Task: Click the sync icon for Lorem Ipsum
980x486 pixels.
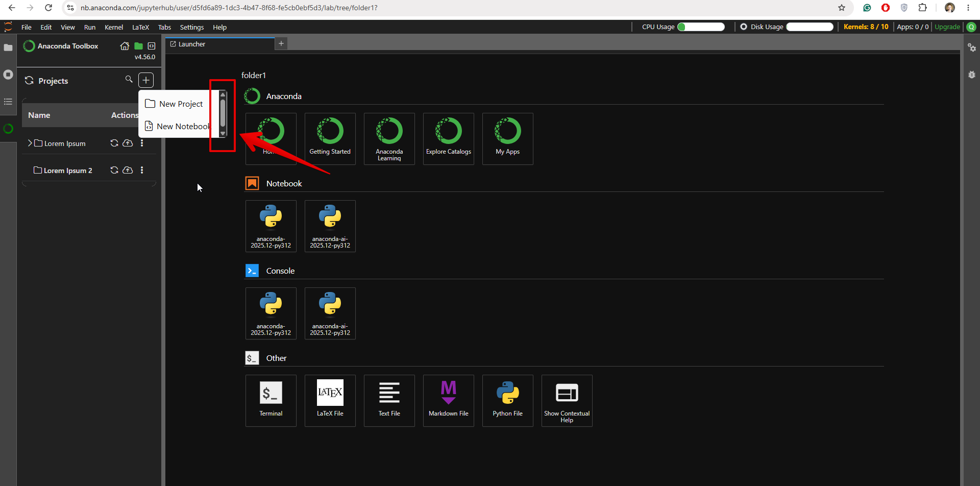Action: [x=114, y=143]
